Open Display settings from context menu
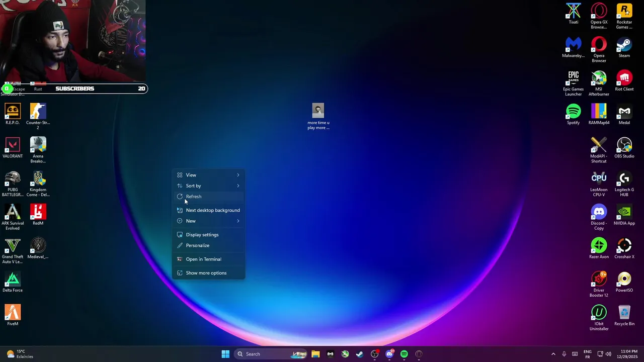Viewport: 644px width, 362px height. click(208, 235)
